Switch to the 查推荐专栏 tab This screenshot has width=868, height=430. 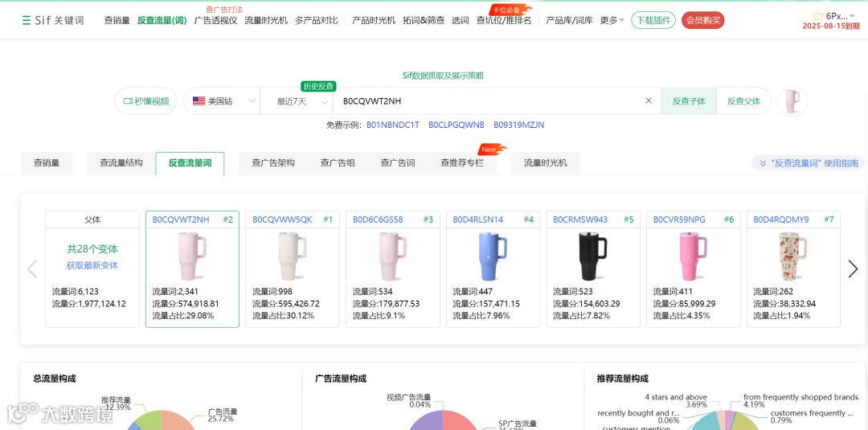[x=461, y=163]
